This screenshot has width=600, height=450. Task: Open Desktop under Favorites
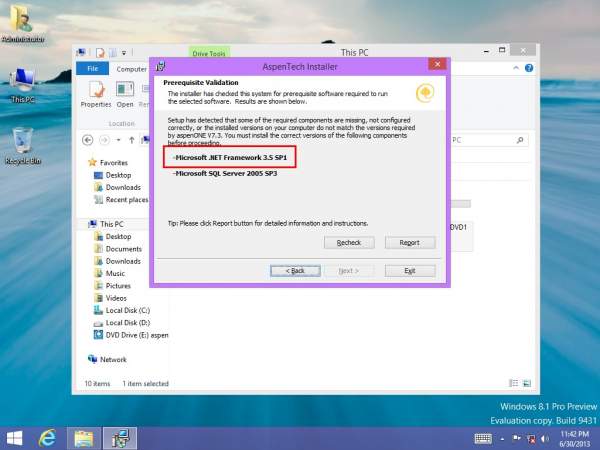[112, 175]
